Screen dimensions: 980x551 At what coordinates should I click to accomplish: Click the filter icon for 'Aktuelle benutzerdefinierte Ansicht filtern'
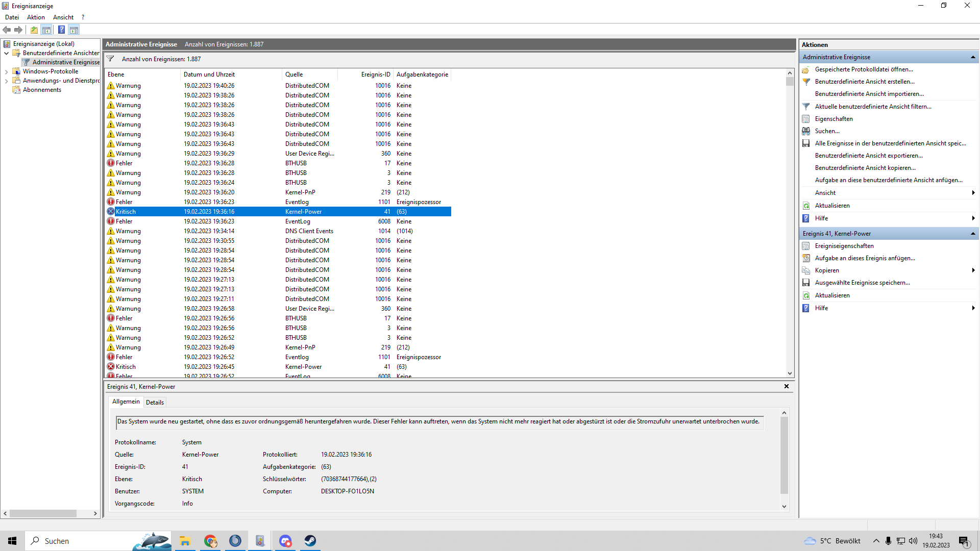point(806,107)
